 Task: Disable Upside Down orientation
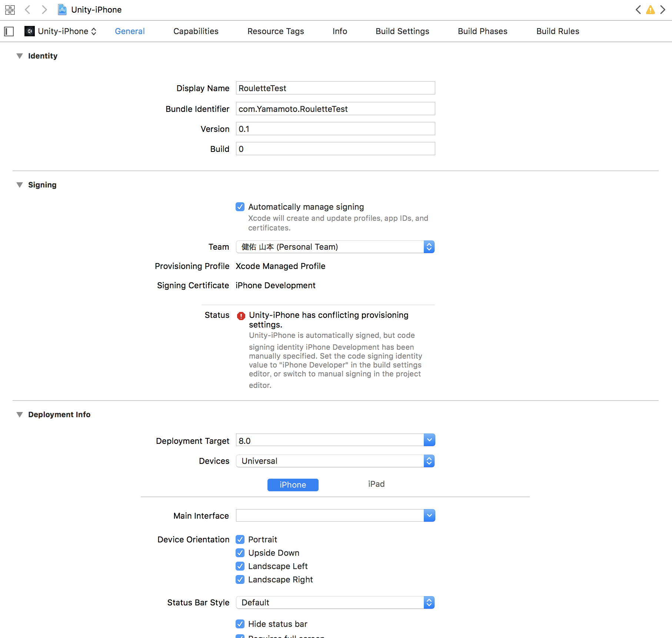coord(240,553)
